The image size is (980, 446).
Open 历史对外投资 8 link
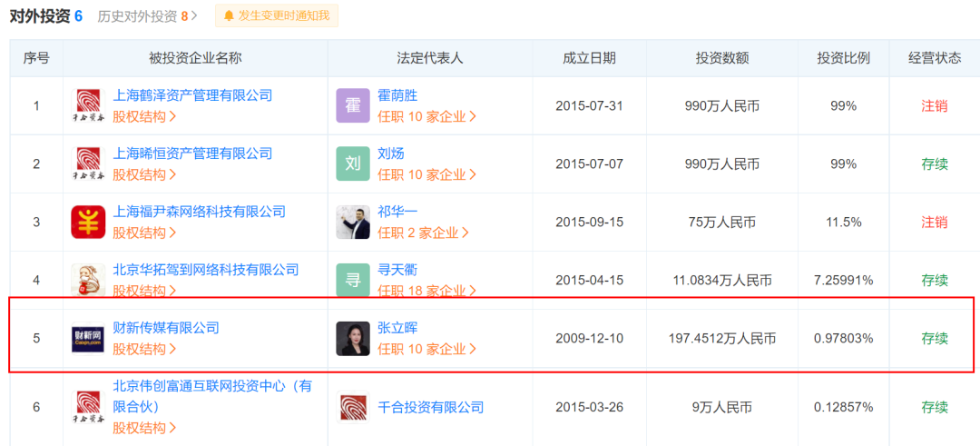tap(148, 16)
